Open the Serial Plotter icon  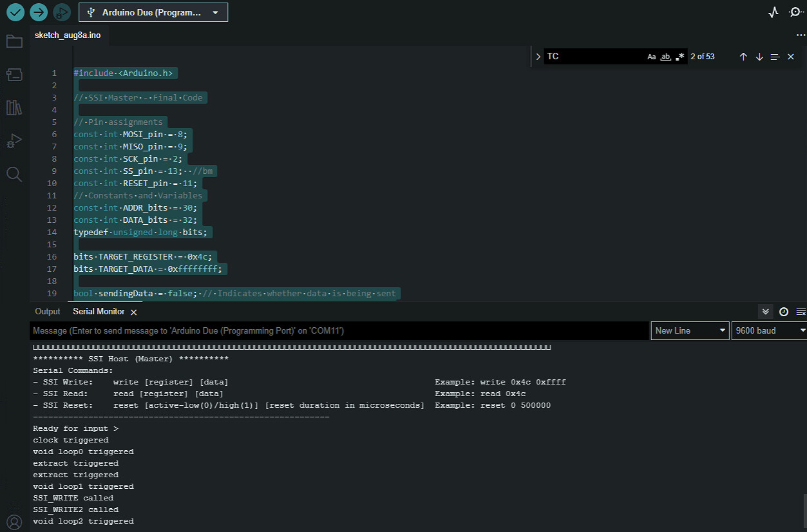(774, 12)
